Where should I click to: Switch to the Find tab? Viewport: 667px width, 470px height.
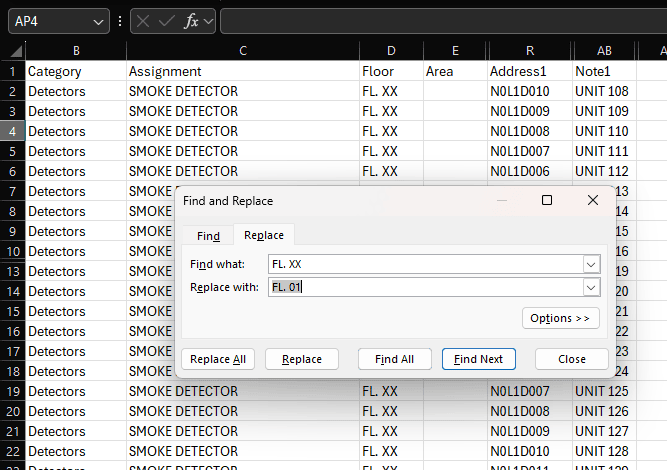pyautogui.click(x=208, y=236)
